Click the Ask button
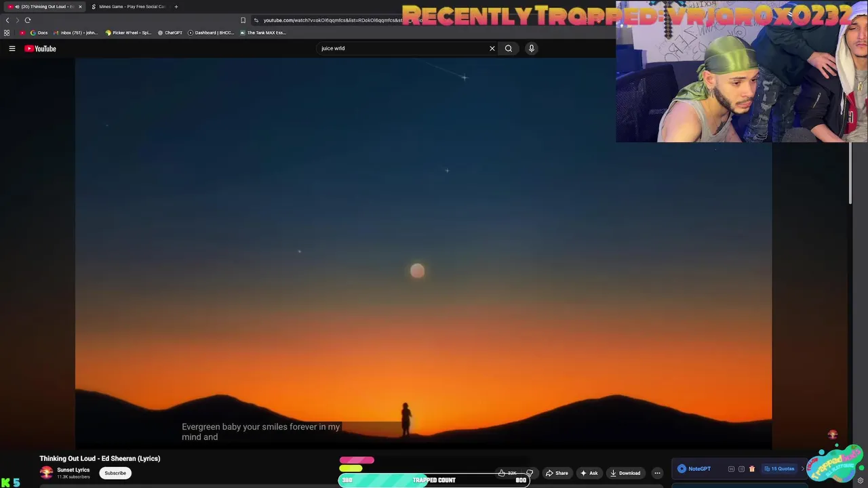Image resolution: width=868 pixels, height=488 pixels. [589, 473]
